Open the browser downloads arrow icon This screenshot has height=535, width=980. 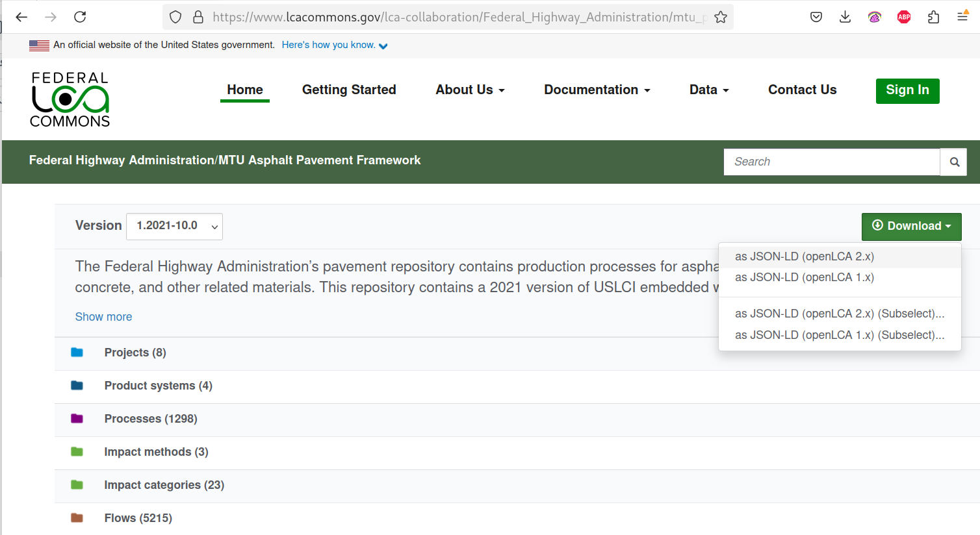click(x=845, y=17)
